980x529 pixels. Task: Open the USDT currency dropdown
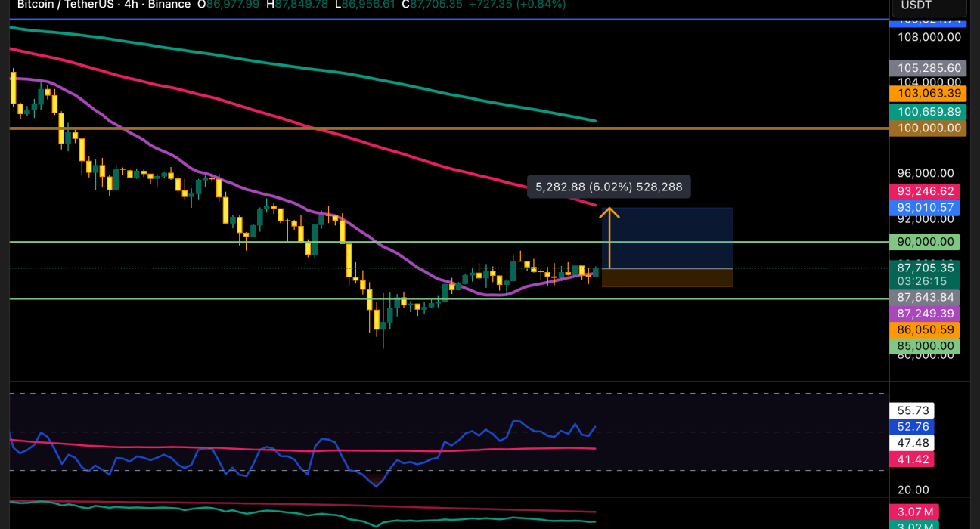[929, 6]
